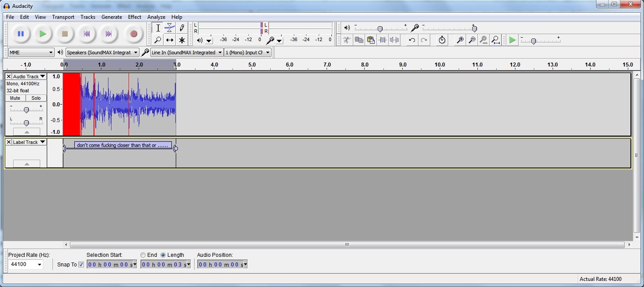Select the Envelope tool

click(170, 28)
